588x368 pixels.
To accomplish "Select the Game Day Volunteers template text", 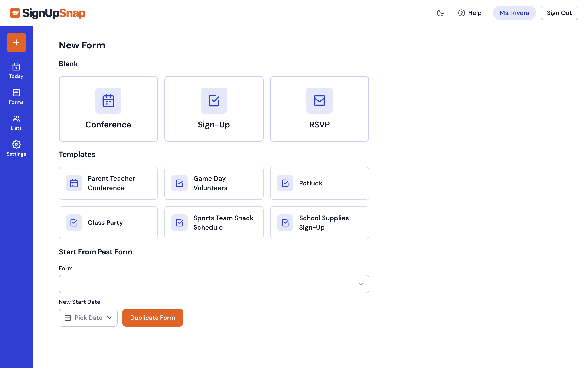I will point(210,183).
